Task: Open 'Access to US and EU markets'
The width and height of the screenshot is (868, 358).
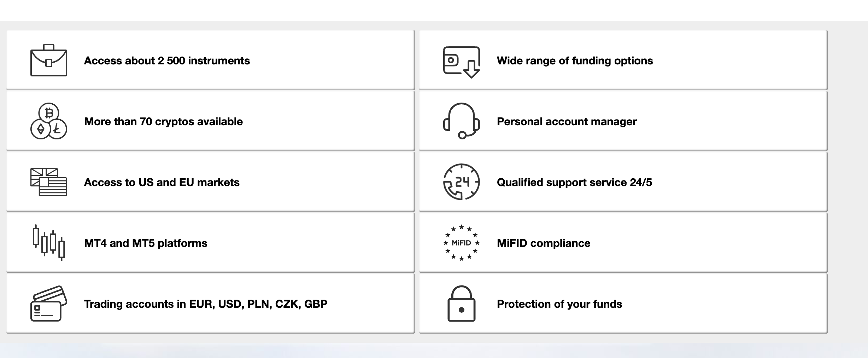Action: [x=162, y=182]
